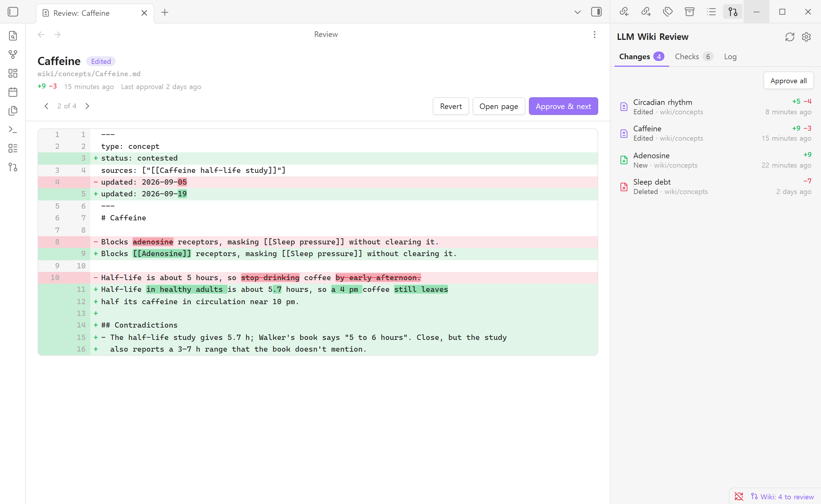Click the Sleep debt deleted-file icon
The width and height of the screenshot is (821, 504).
point(624,187)
